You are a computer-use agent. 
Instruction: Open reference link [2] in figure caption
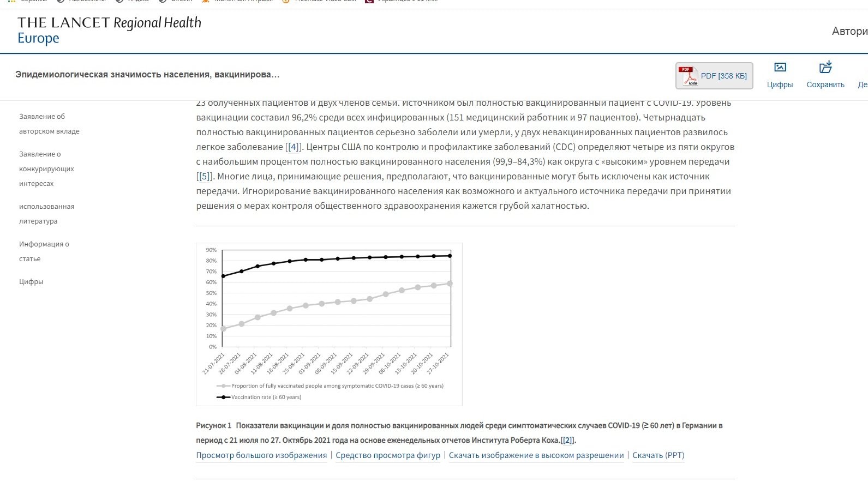(567, 440)
